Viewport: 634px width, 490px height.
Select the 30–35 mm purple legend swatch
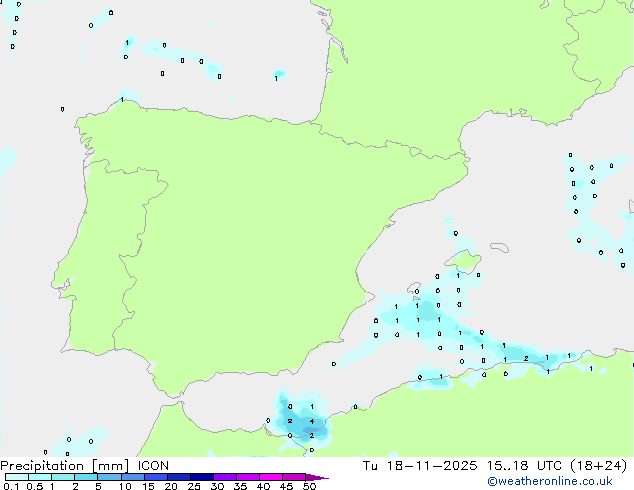(225, 477)
